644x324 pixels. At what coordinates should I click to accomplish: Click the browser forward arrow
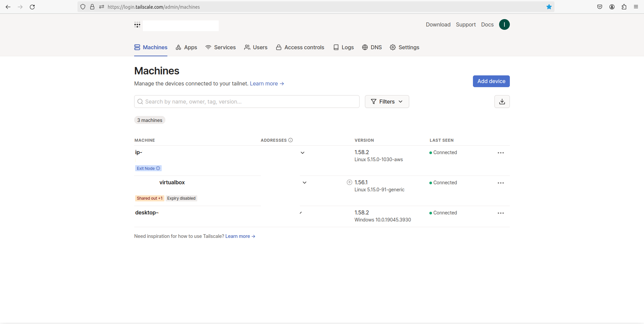(20, 7)
